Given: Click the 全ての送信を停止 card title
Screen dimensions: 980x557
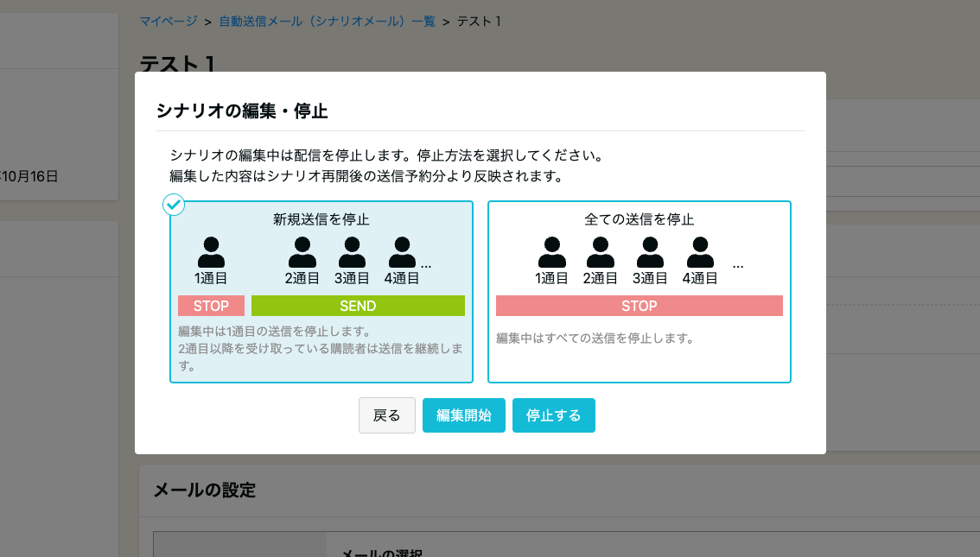Looking at the screenshot, I should pos(640,219).
